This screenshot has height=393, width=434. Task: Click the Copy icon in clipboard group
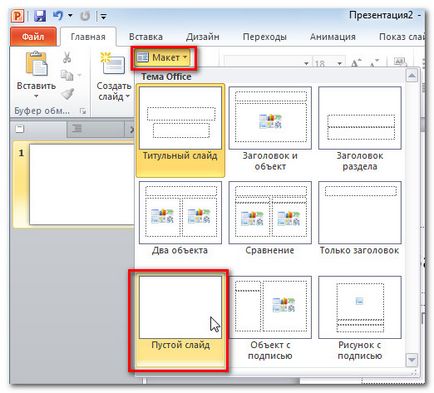67,75
